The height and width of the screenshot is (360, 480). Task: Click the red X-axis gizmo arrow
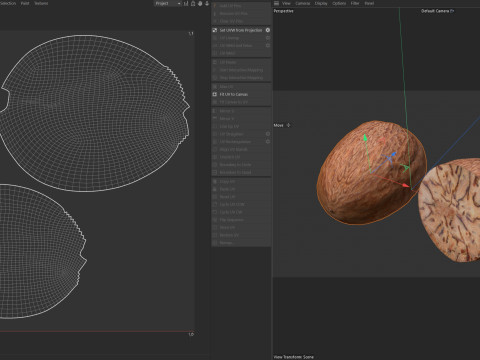click(405, 185)
